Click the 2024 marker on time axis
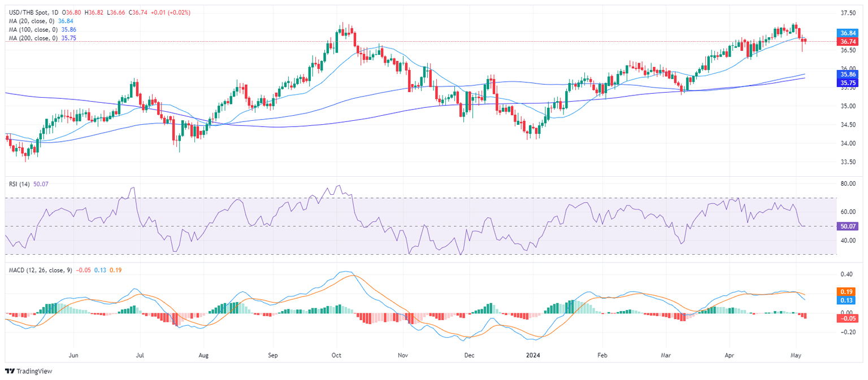 coord(533,356)
